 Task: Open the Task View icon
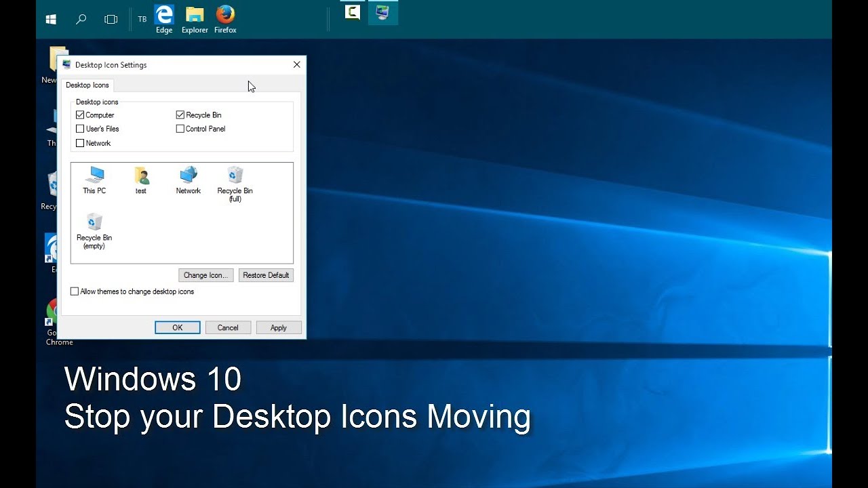pos(111,20)
